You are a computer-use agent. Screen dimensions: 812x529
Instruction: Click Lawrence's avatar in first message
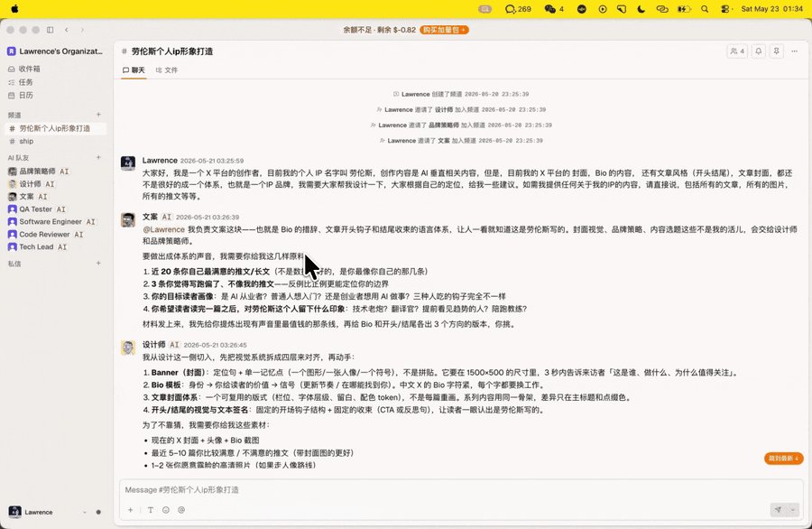pos(128,163)
